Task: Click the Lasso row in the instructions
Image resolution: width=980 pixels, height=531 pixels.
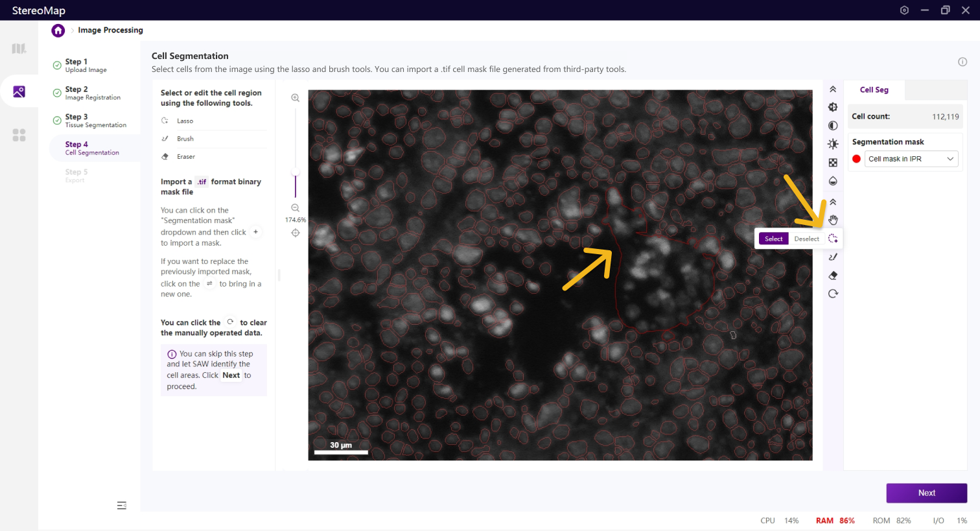Action: (x=213, y=121)
